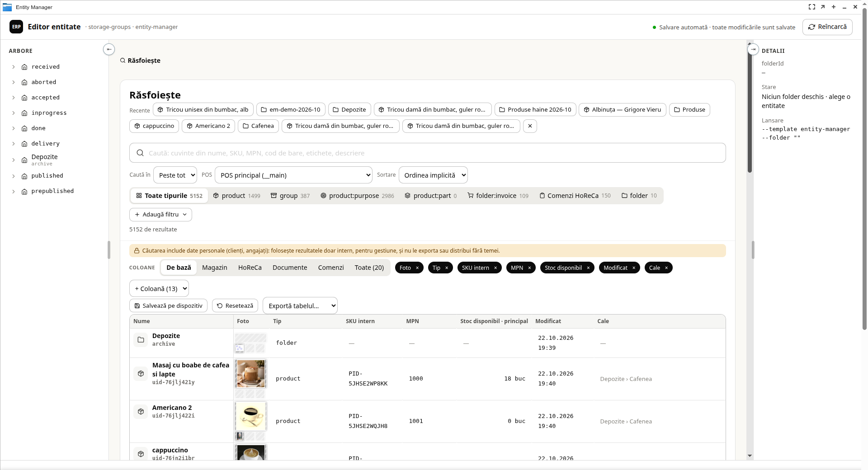This screenshot has width=868, height=470.
Task: Open the Americano 2 coffee cup photo
Action: coord(251,416)
